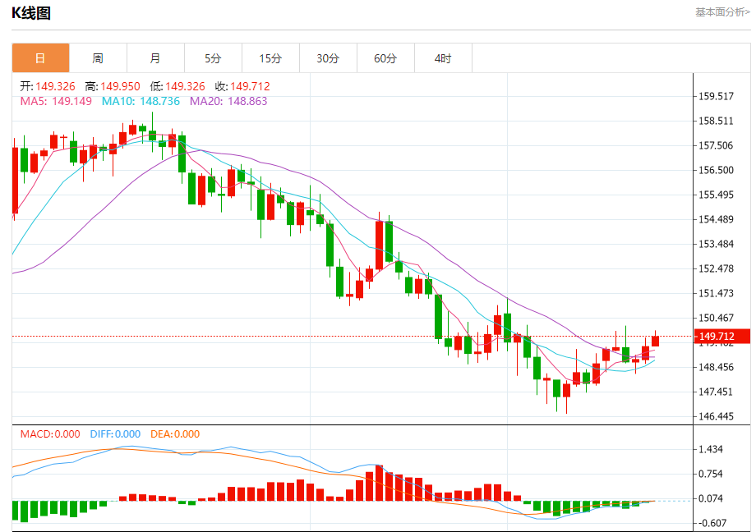This screenshot has width=756, height=532.
Task: Click the 147.451 price axis label
Action: coord(716,392)
